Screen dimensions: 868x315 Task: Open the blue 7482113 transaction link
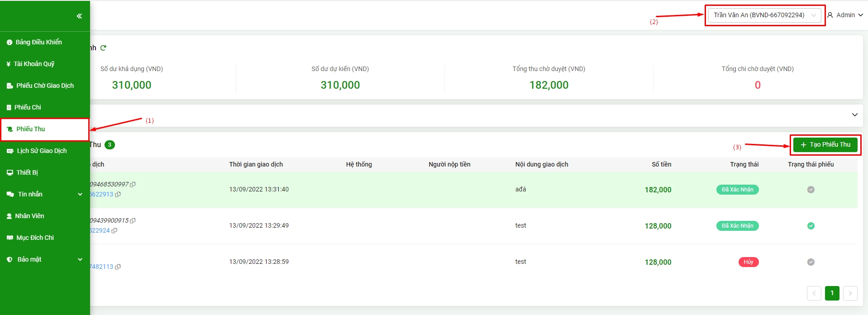101,267
